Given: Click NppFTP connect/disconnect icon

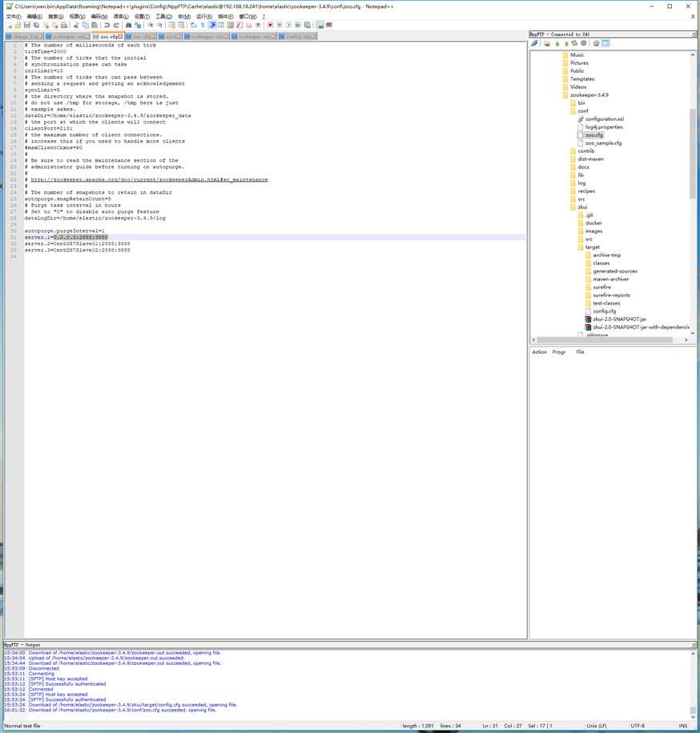Looking at the screenshot, I should tap(535, 43).
